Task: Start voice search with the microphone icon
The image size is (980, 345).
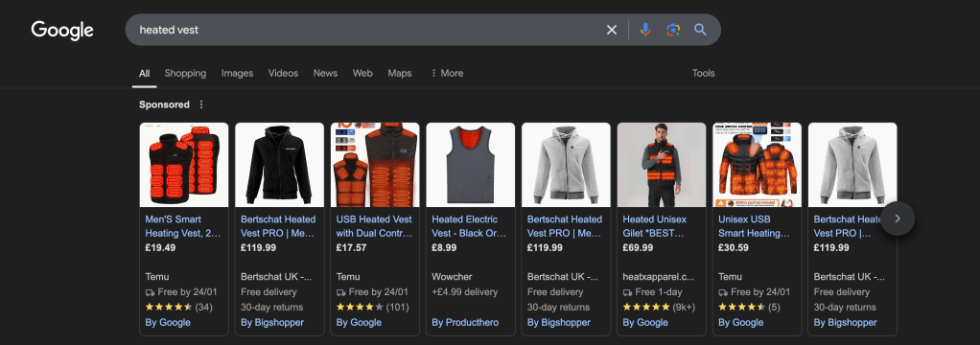Action: pos(645,30)
